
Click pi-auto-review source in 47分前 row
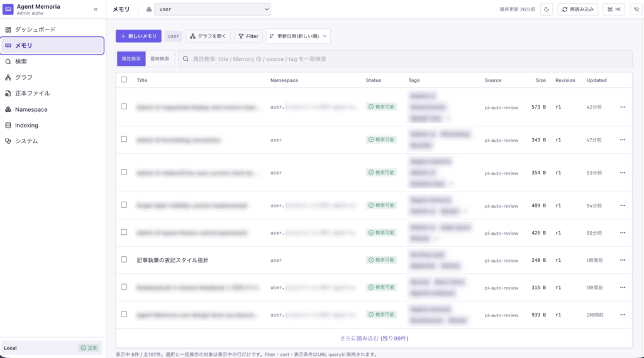(x=501, y=140)
